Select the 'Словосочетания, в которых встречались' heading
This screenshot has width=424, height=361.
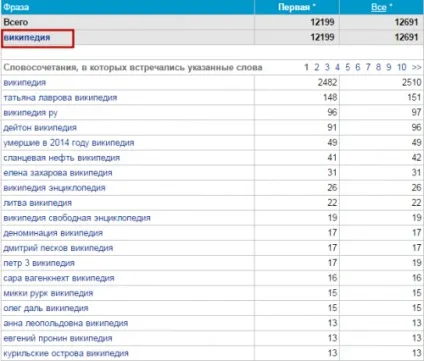tap(133, 67)
